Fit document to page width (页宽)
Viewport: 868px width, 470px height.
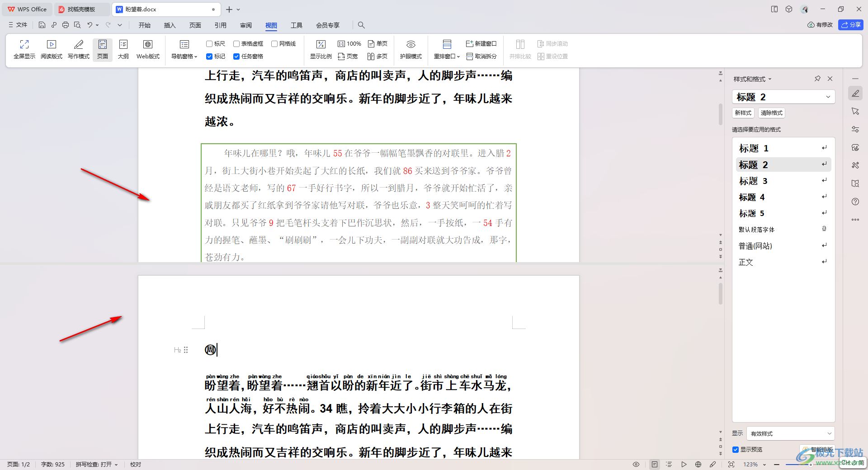348,56
